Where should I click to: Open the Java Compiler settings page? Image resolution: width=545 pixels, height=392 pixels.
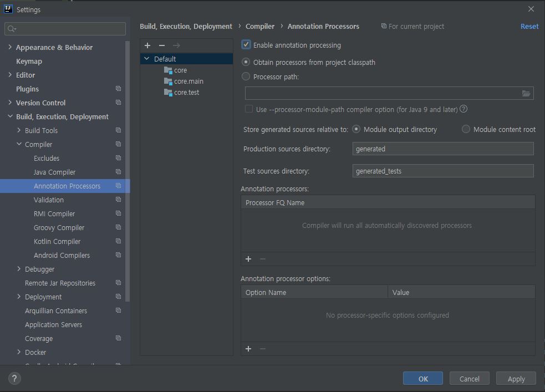click(x=54, y=172)
